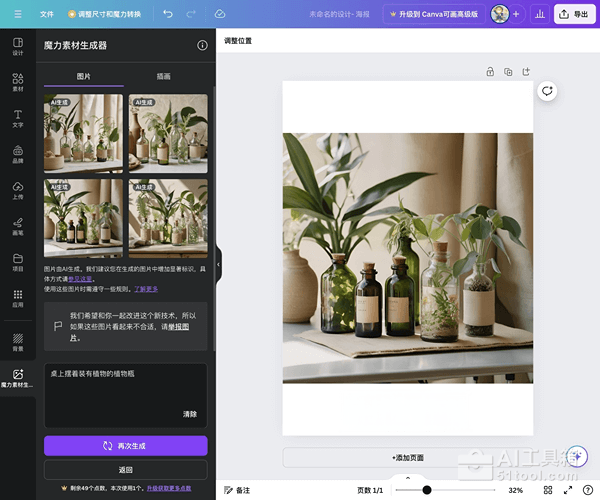Select the top-left AI generated plant thumbnail
Image resolution: width=600 pixels, height=500 pixels.
83,133
